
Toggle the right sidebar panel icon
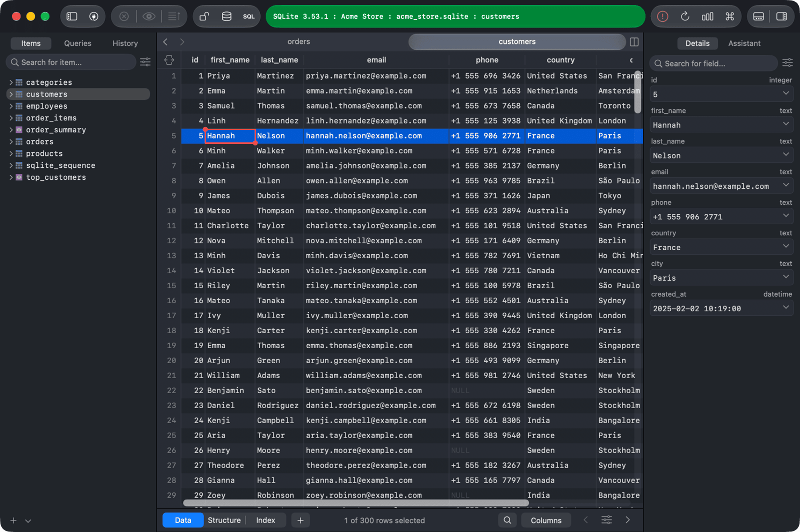[781, 16]
